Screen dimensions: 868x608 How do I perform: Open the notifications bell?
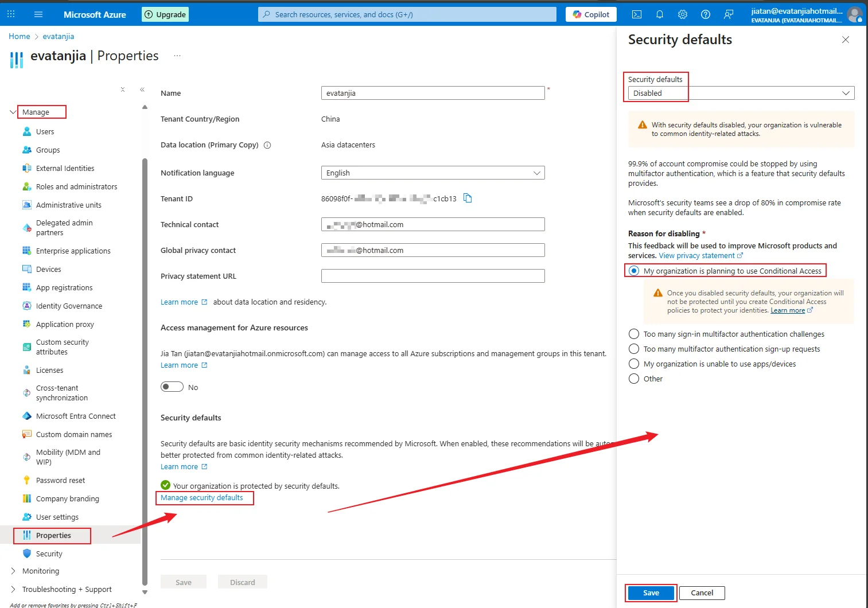coord(659,14)
